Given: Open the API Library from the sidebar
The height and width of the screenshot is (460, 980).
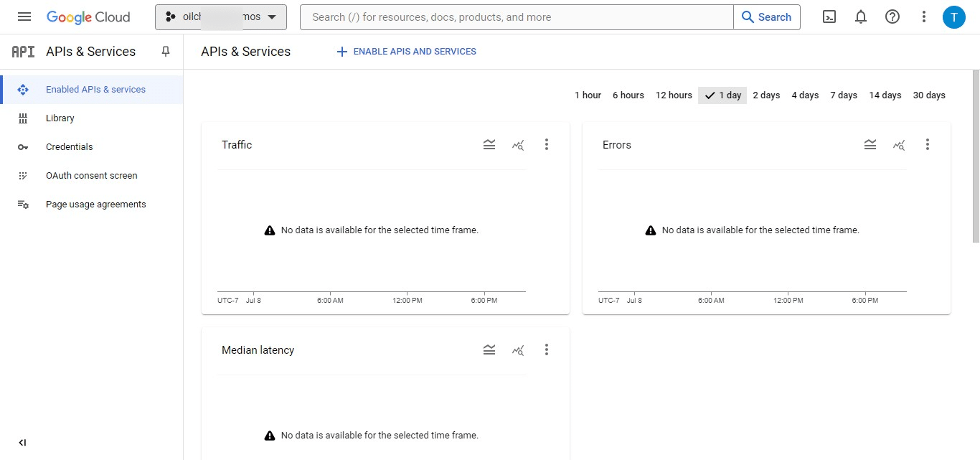Looking at the screenshot, I should click(x=60, y=118).
